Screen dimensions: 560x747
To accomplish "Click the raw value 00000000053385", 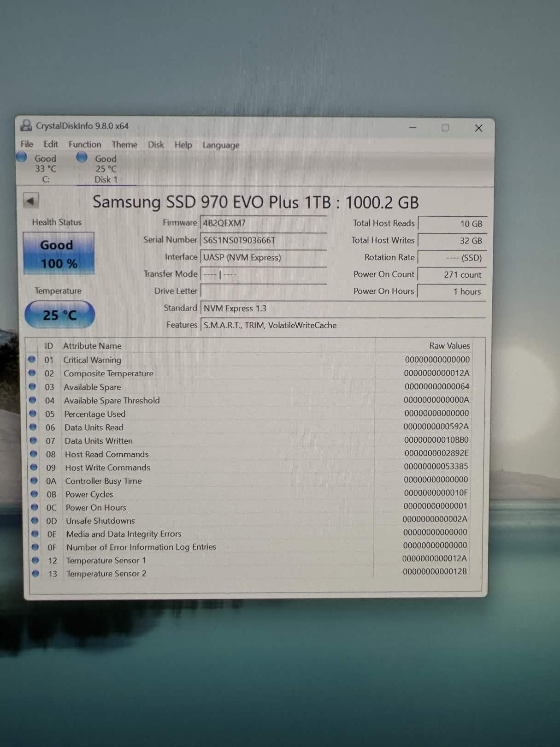I will [436, 466].
